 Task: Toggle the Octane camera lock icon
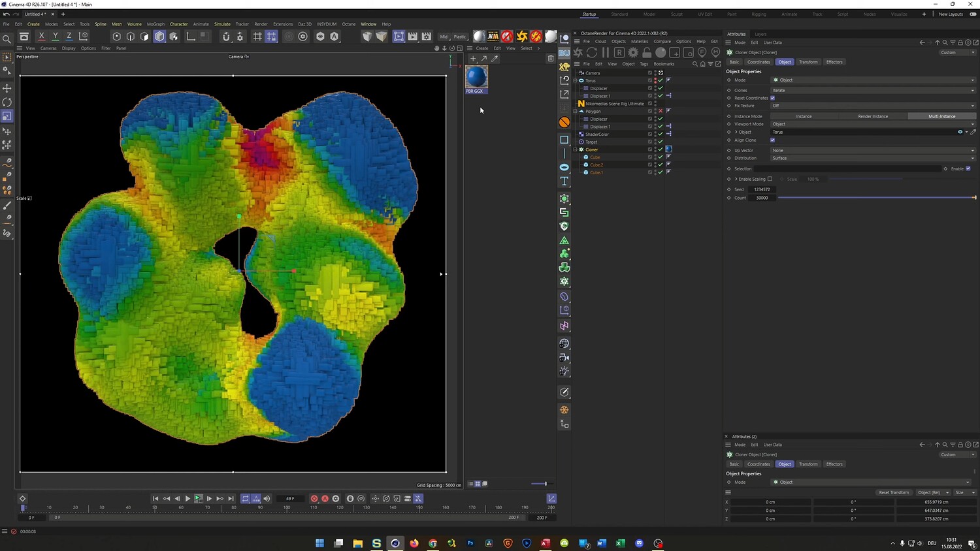[647, 52]
